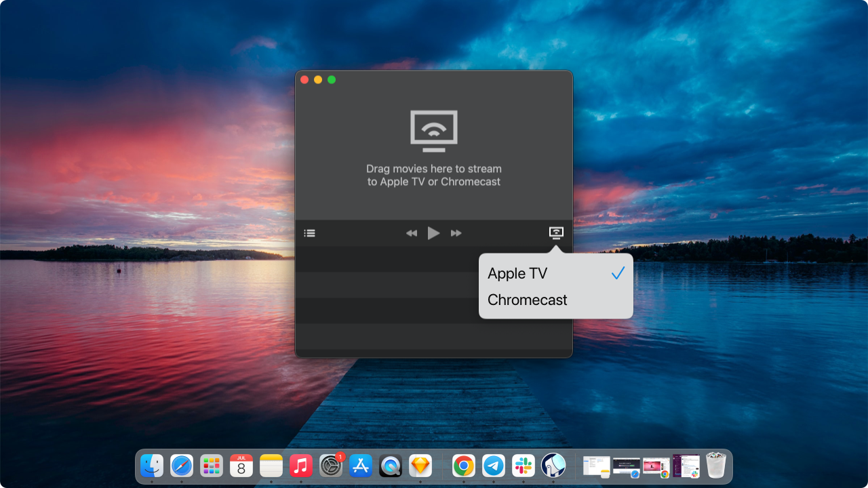868x488 pixels.
Task: Select Apple TV in the device menu
Action: [x=556, y=273]
